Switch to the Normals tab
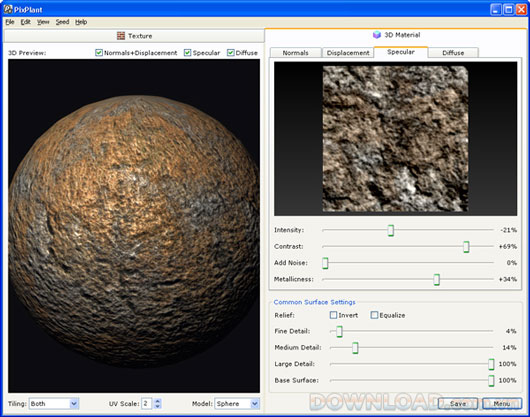 click(295, 53)
